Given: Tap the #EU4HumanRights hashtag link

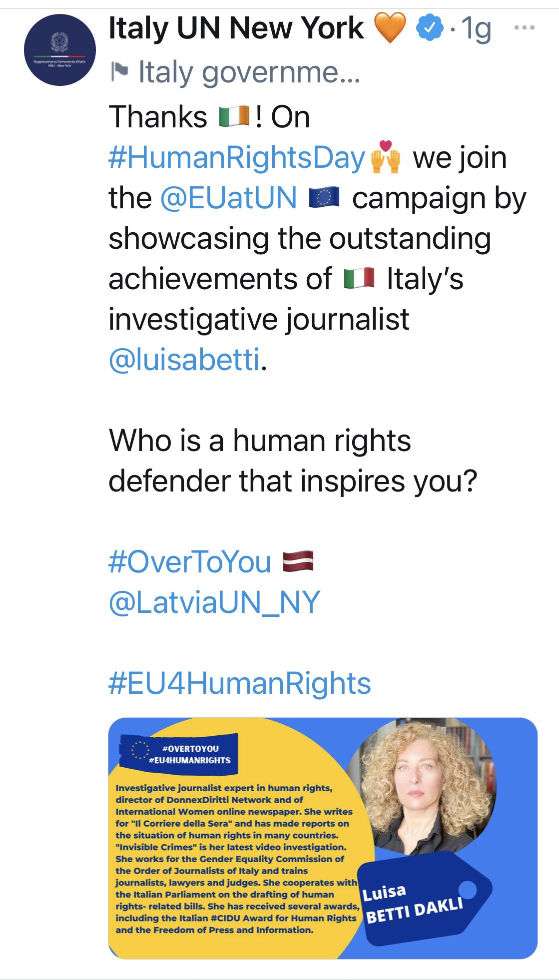Looking at the screenshot, I should [x=240, y=683].
